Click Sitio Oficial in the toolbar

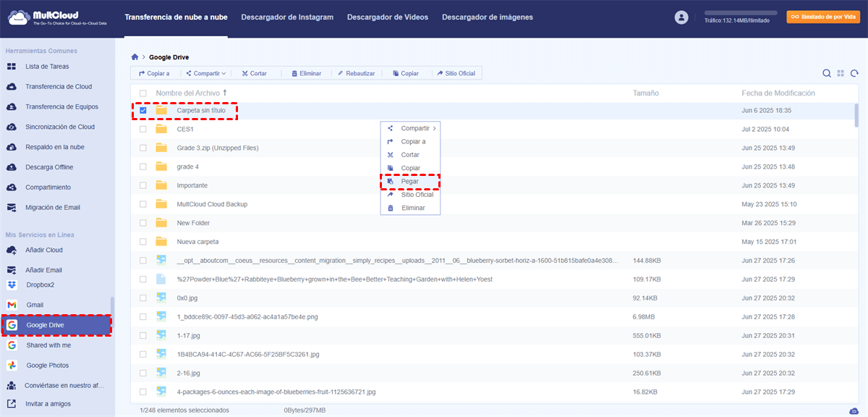(456, 73)
